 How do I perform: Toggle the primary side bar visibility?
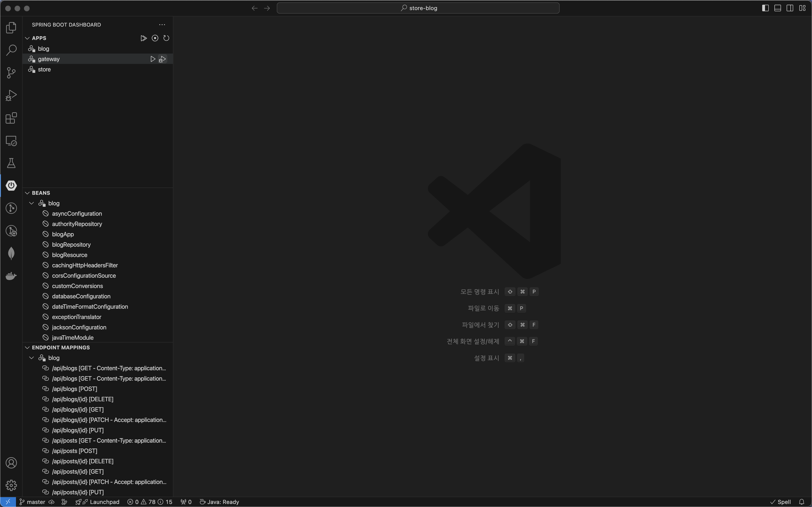[x=765, y=8]
